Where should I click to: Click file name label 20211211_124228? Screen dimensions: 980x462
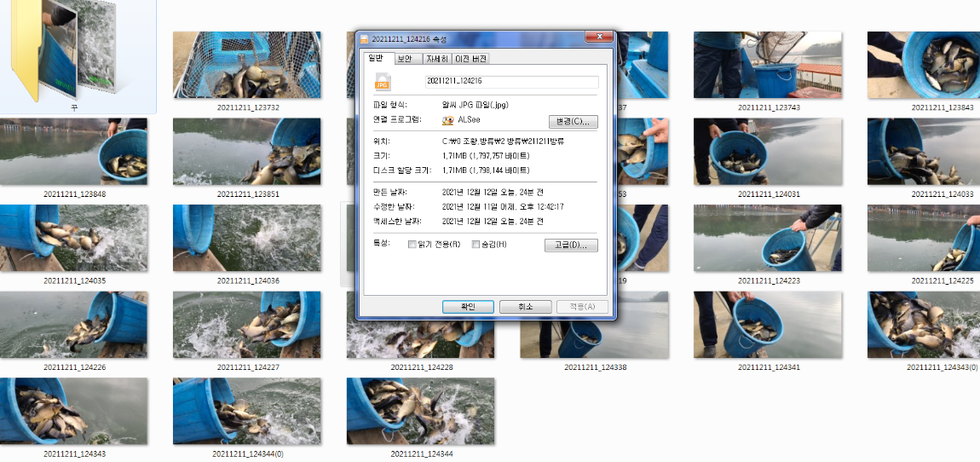422,367
